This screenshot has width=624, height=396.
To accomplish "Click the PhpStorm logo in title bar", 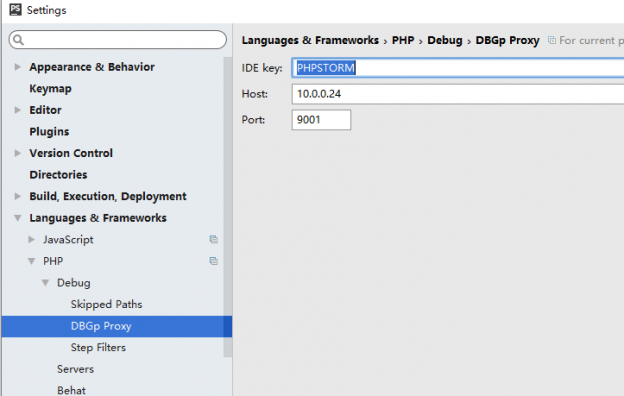I will (15, 9).
